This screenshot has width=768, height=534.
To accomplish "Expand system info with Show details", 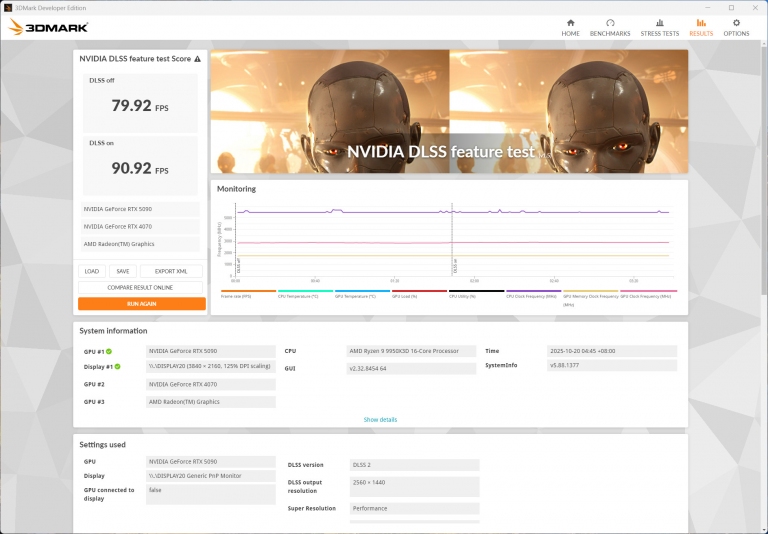I will click(x=380, y=419).
